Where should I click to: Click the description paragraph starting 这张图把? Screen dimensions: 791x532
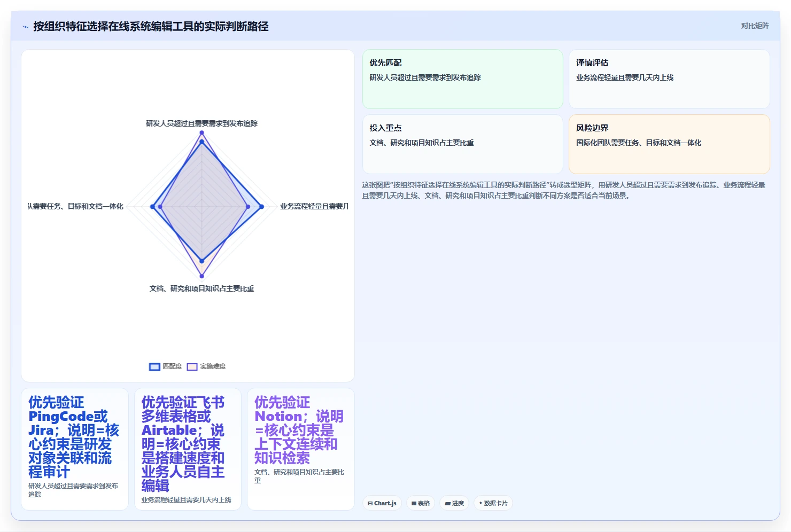(x=564, y=190)
